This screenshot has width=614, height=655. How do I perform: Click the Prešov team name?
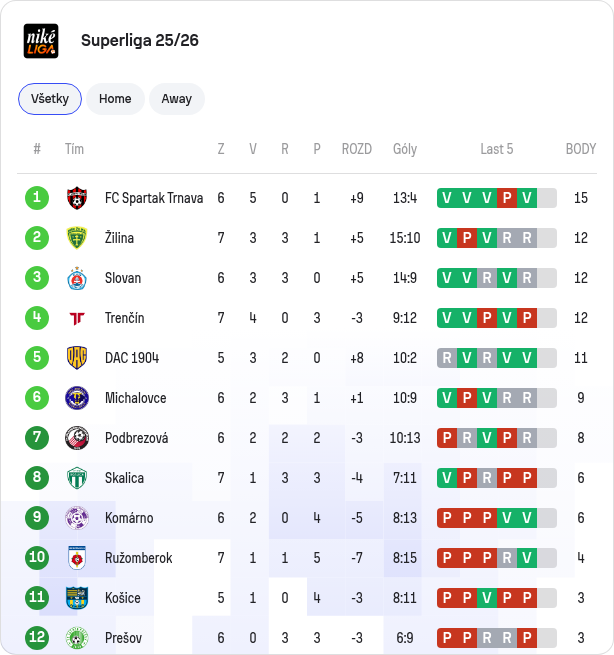coord(123,638)
